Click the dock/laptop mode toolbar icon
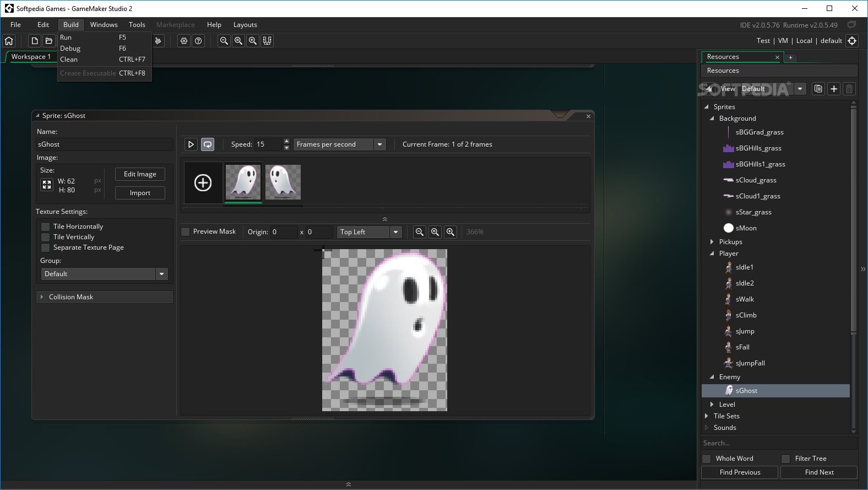Image resolution: width=868 pixels, height=490 pixels. pos(267,41)
